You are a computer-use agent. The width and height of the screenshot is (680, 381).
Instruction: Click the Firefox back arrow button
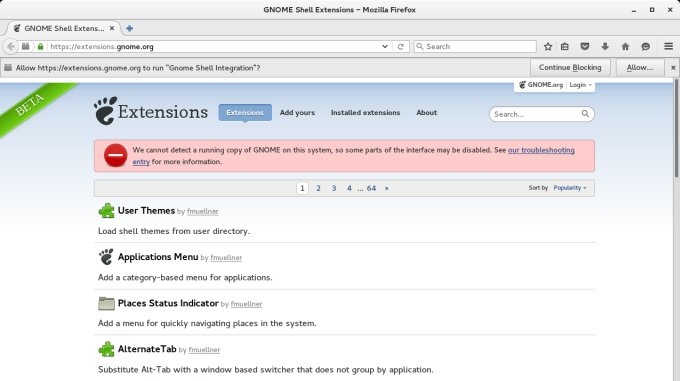tap(11, 46)
